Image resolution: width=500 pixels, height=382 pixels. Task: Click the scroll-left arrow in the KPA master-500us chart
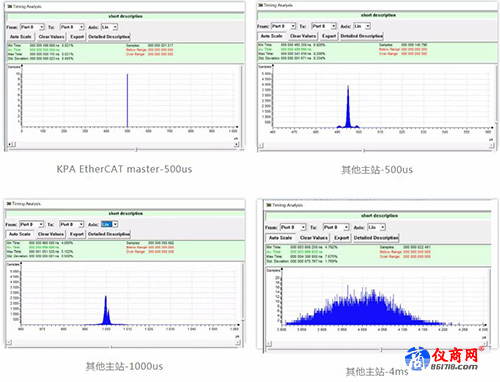coord(10,144)
